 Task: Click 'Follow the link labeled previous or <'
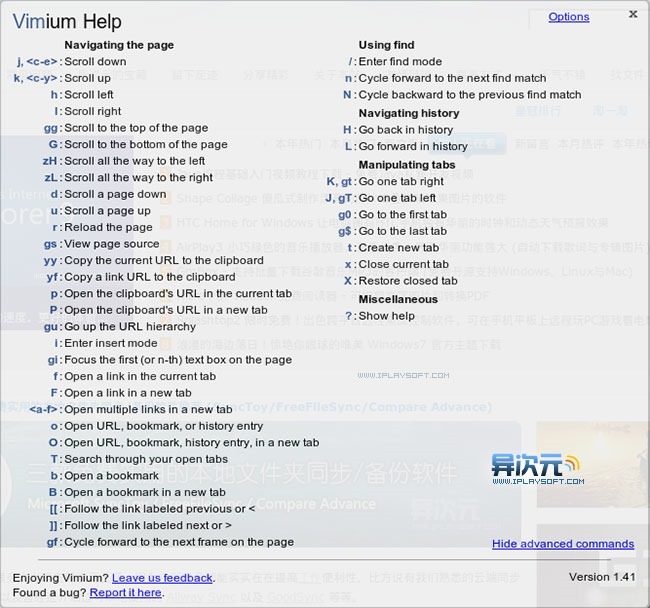coord(160,509)
